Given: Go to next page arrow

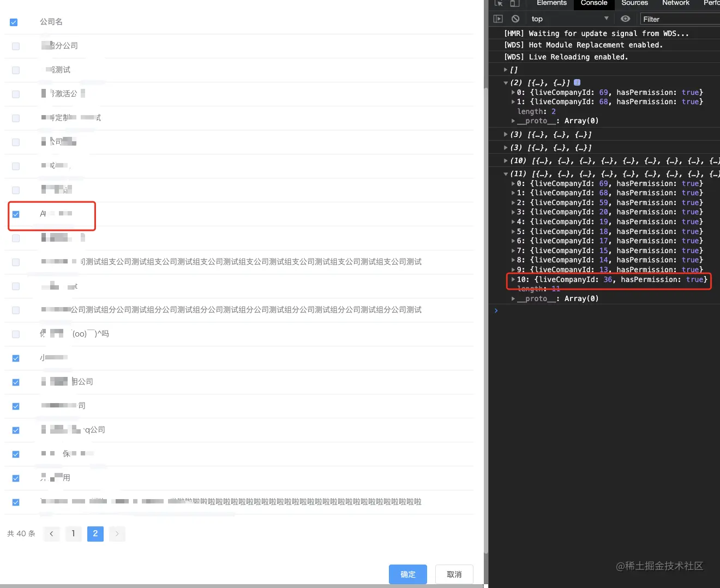Looking at the screenshot, I should pyautogui.click(x=117, y=533).
